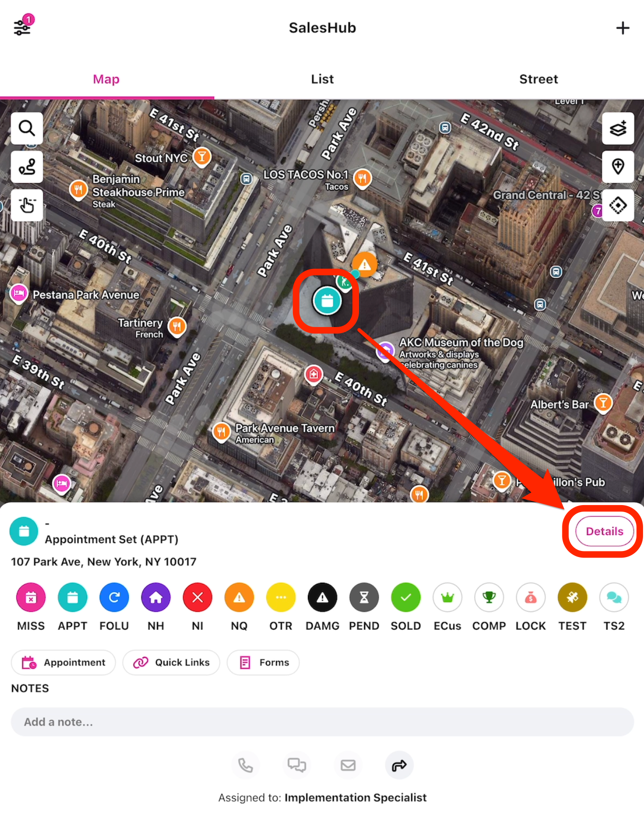Tap the share forward arrow icon
The width and height of the screenshot is (644, 819).
(399, 766)
